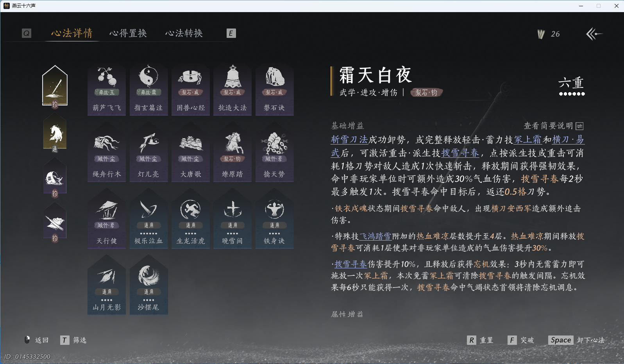624x364 pixels.
Task: Click the 重置 reset button
Action: click(x=480, y=340)
